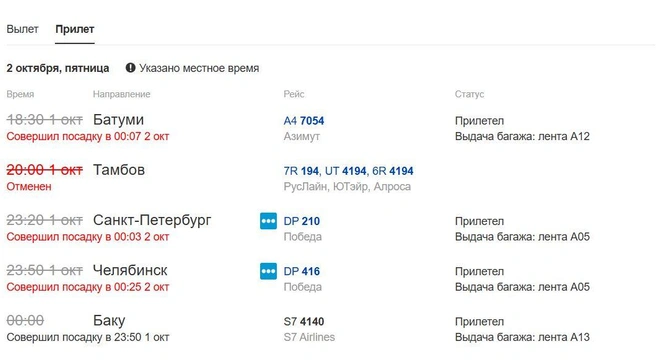This screenshot has height=362, width=656.
Task: Click airline name S7 Airlines
Action: tap(309, 337)
